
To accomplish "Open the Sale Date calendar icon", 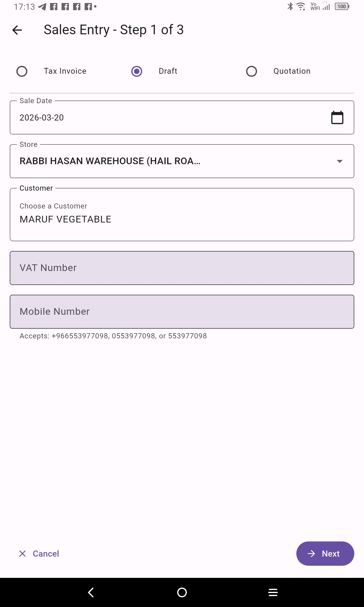I will pyautogui.click(x=337, y=118).
